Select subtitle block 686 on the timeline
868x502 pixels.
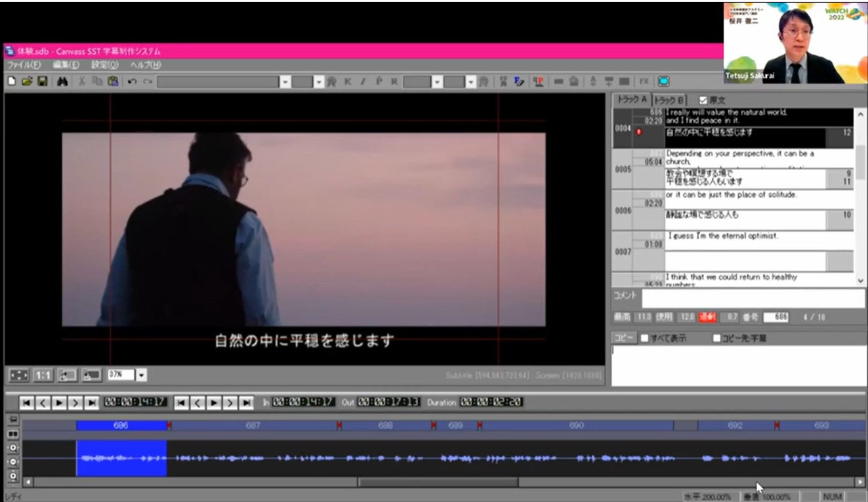coord(121,425)
